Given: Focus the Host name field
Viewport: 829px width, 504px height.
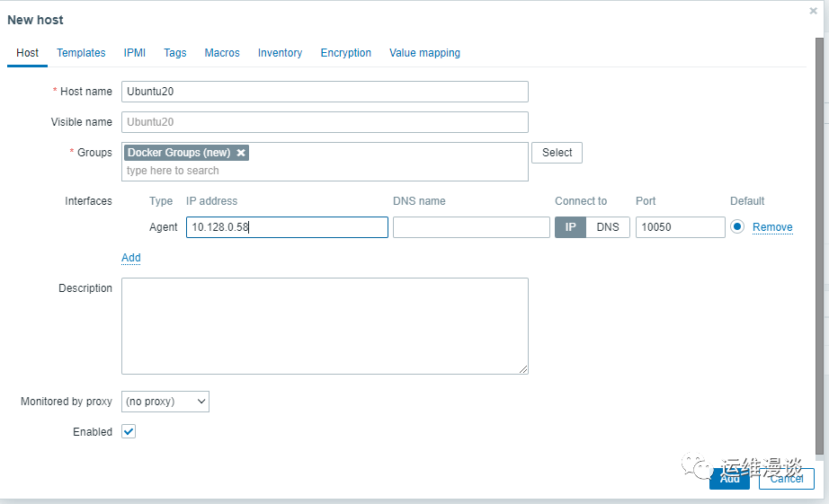Looking at the screenshot, I should click(x=325, y=92).
